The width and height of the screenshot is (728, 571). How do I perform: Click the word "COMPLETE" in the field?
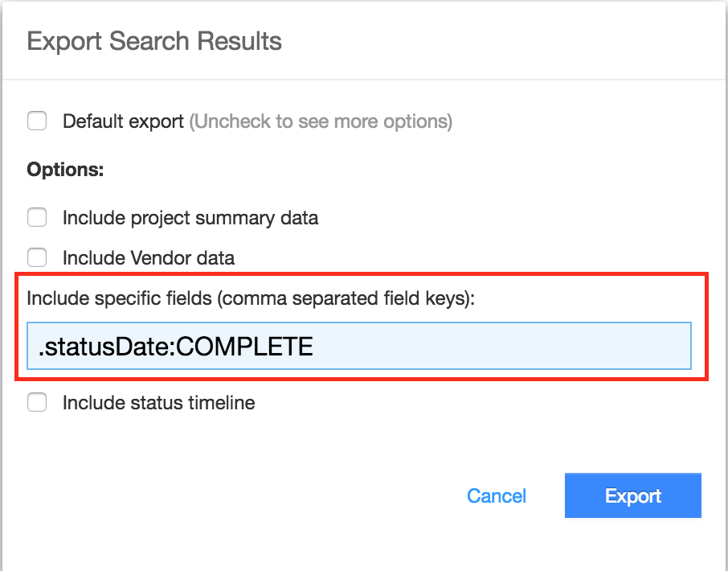pyautogui.click(x=244, y=347)
